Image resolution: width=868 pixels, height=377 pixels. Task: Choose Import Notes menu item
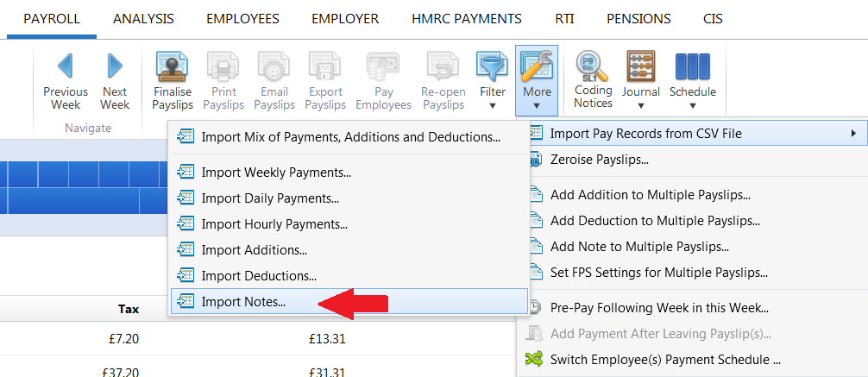(349, 301)
